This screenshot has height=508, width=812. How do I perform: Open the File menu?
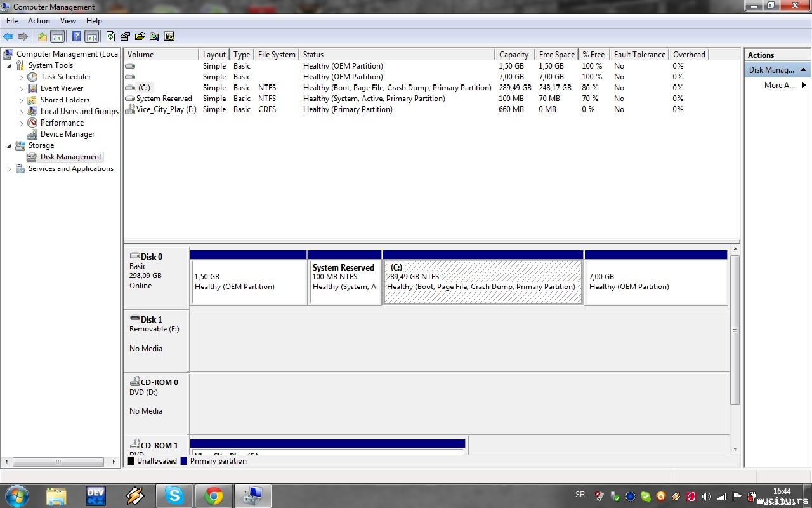point(12,21)
